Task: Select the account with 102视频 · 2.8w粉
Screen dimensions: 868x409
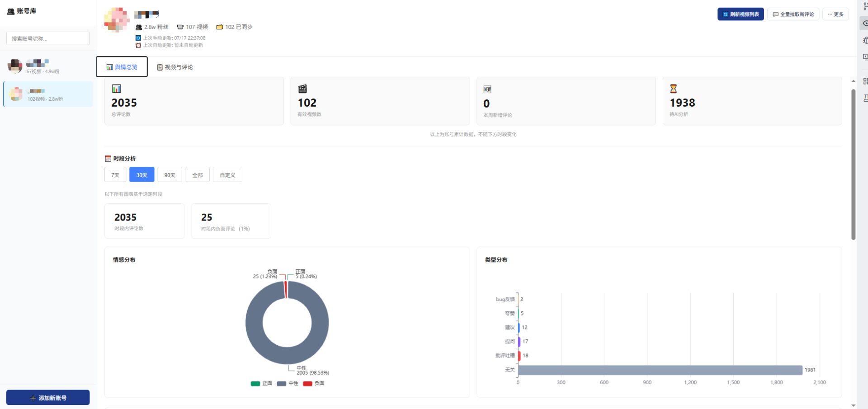Action: 48,94
